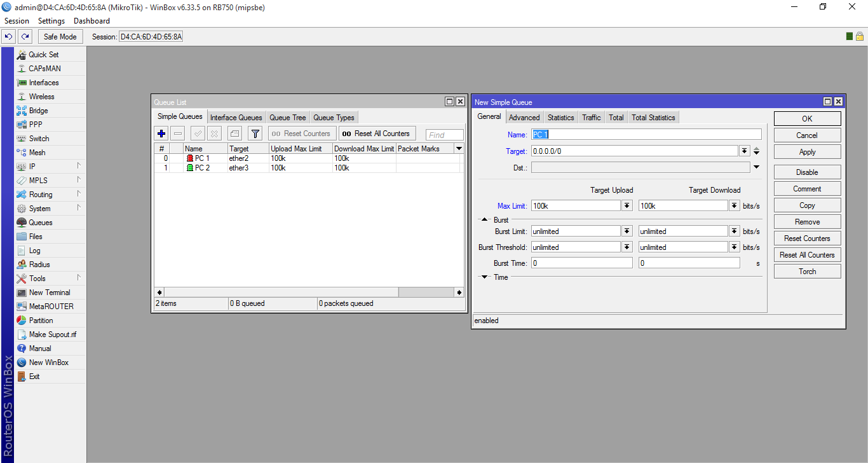Image resolution: width=868 pixels, height=463 pixels.
Task: Expand the Time section
Action: [484, 277]
